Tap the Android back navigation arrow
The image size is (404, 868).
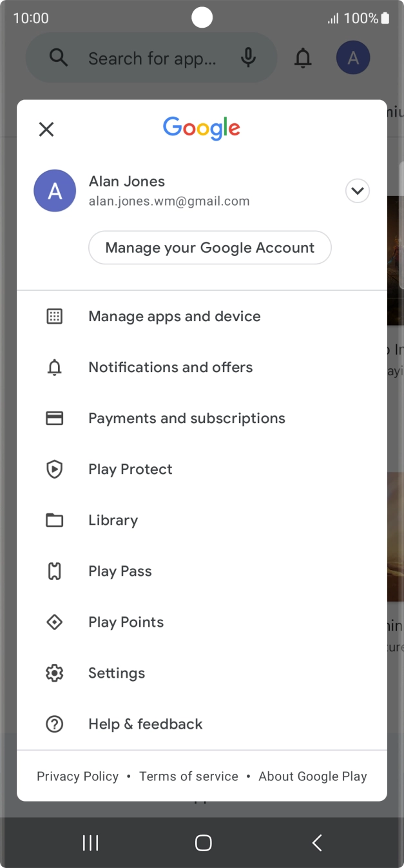316,843
